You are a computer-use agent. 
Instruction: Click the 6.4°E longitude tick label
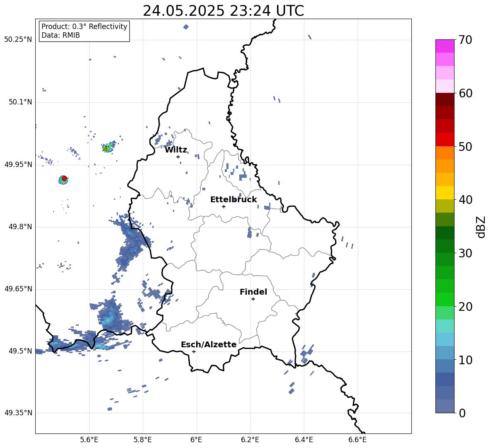[304, 440]
